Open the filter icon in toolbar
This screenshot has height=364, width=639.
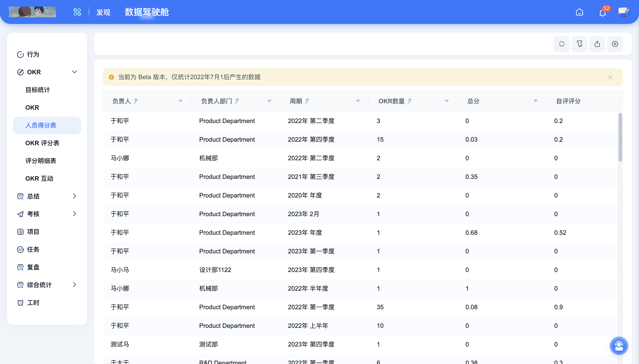[580, 44]
